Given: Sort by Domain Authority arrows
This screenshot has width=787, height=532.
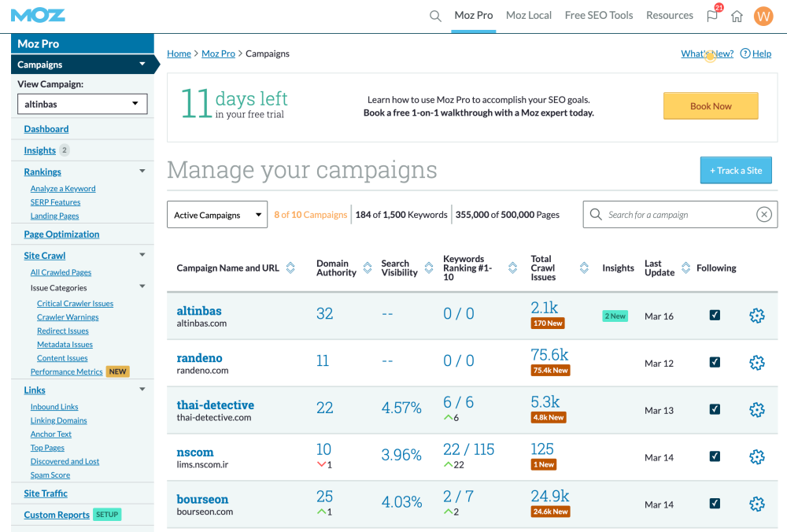Looking at the screenshot, I should point(368,268).
